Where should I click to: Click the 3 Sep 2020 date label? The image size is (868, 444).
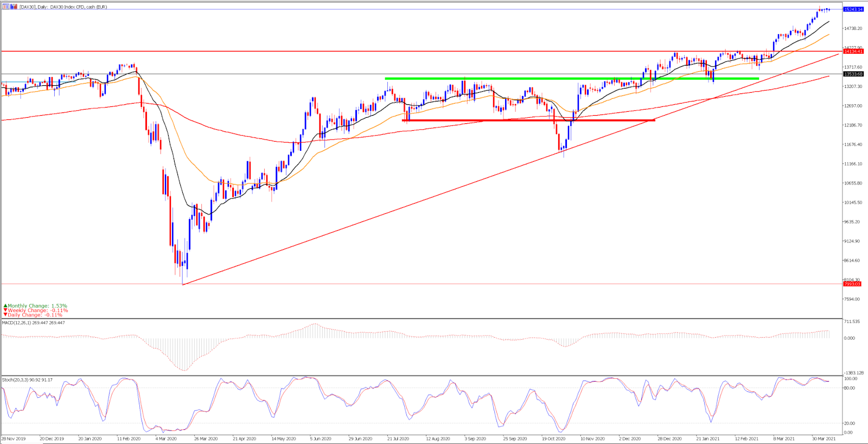[x=476, y=439]
